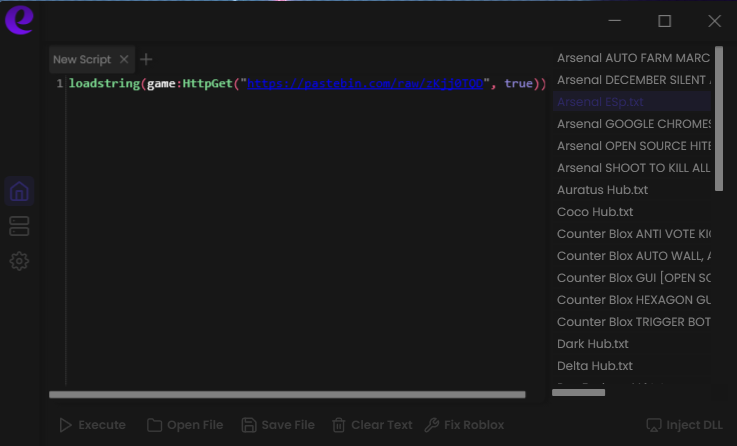Select Arsenal OPEN SOURCE HITB script

[633, 146]
